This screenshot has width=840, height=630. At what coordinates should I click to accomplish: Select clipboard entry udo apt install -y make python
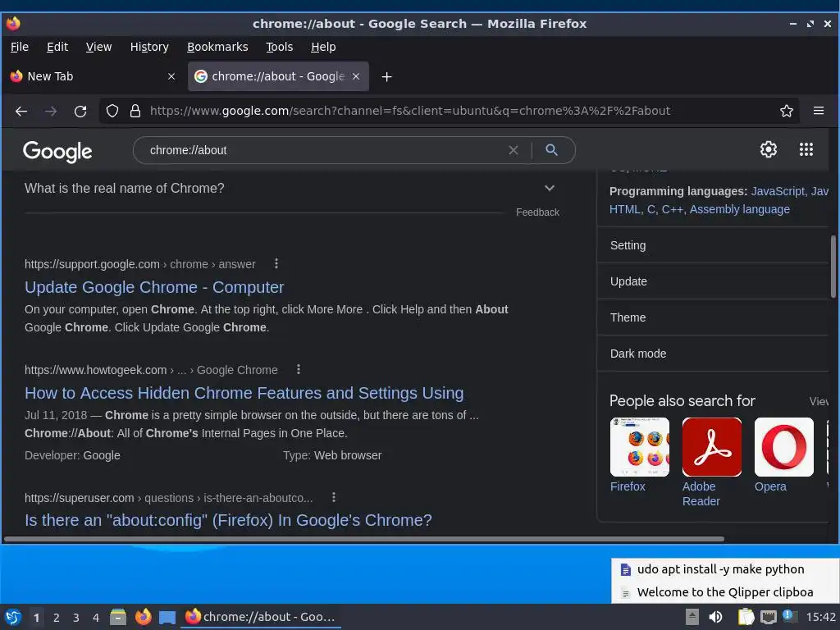point(725,569)
